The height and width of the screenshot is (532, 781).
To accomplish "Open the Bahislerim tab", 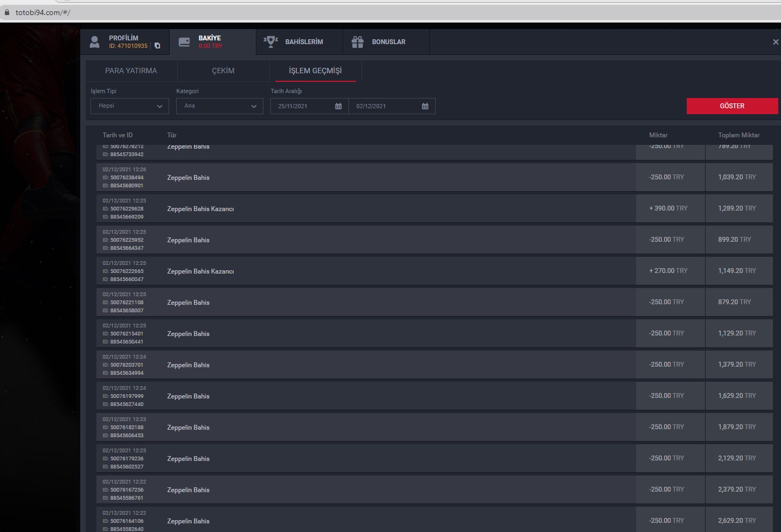I will pos(299,42).
